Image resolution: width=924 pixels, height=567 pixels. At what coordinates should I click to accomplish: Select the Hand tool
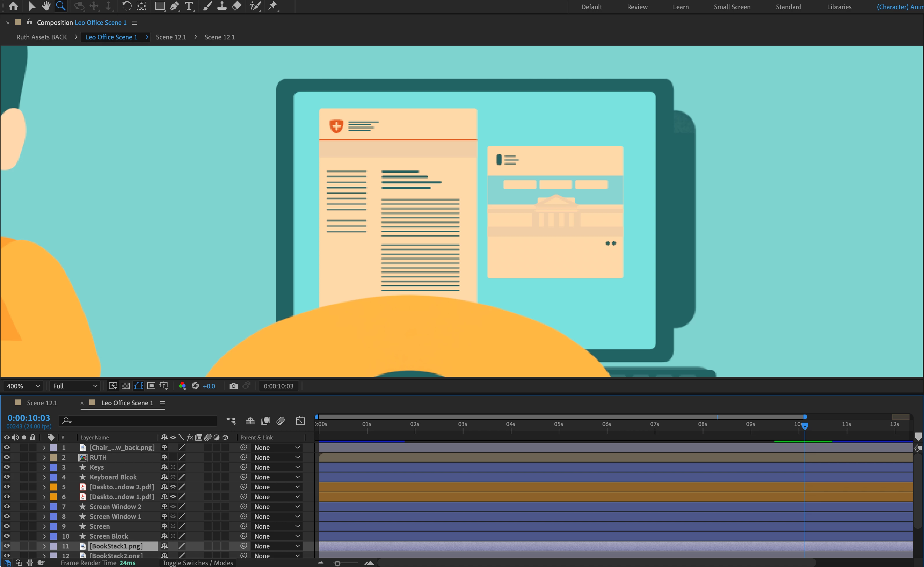pos(46,6)
